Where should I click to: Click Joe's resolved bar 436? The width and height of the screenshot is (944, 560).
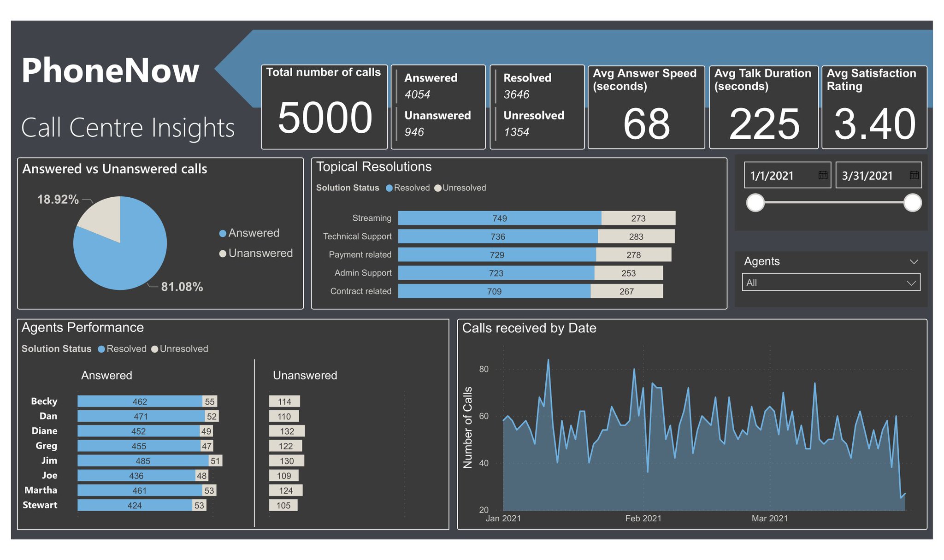[x=136, y=475]
